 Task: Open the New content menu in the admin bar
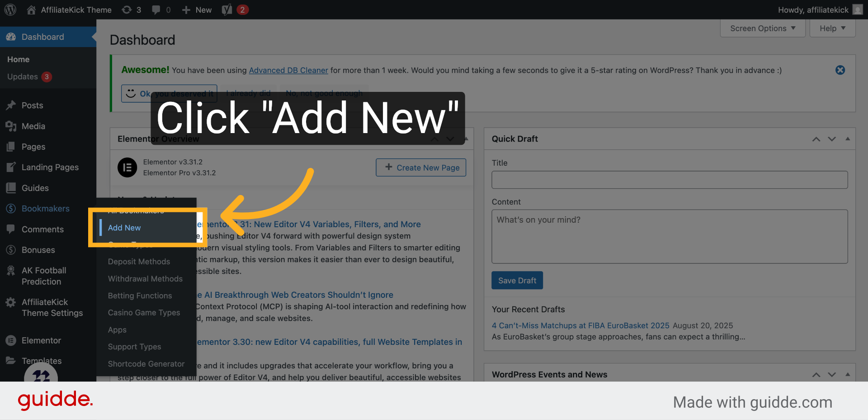click(197, 10)
